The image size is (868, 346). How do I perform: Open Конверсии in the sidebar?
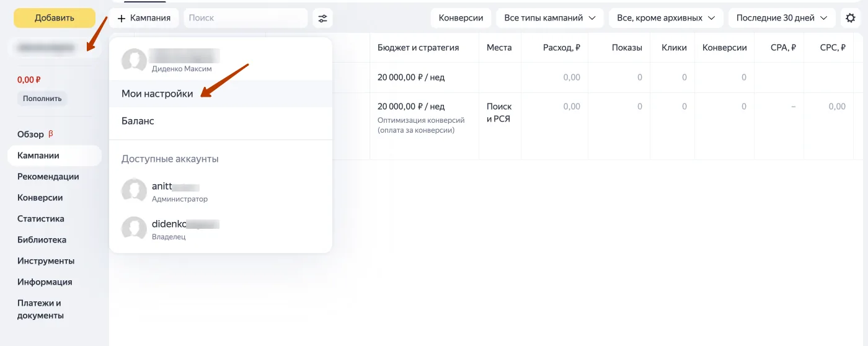tap(40, 198)
